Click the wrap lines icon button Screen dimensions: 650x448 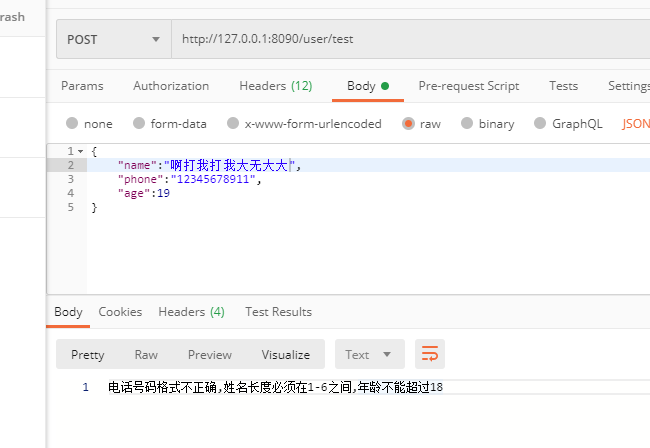[x=430, y=354]
